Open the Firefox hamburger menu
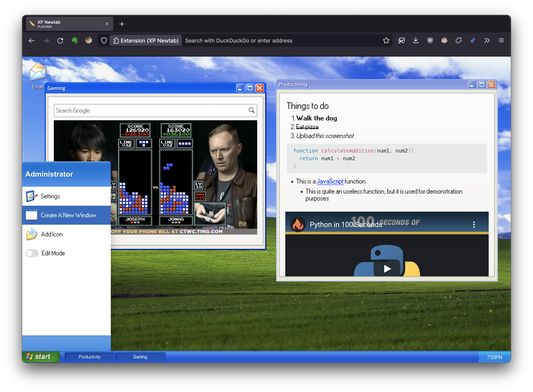 (x=501, y=40)
